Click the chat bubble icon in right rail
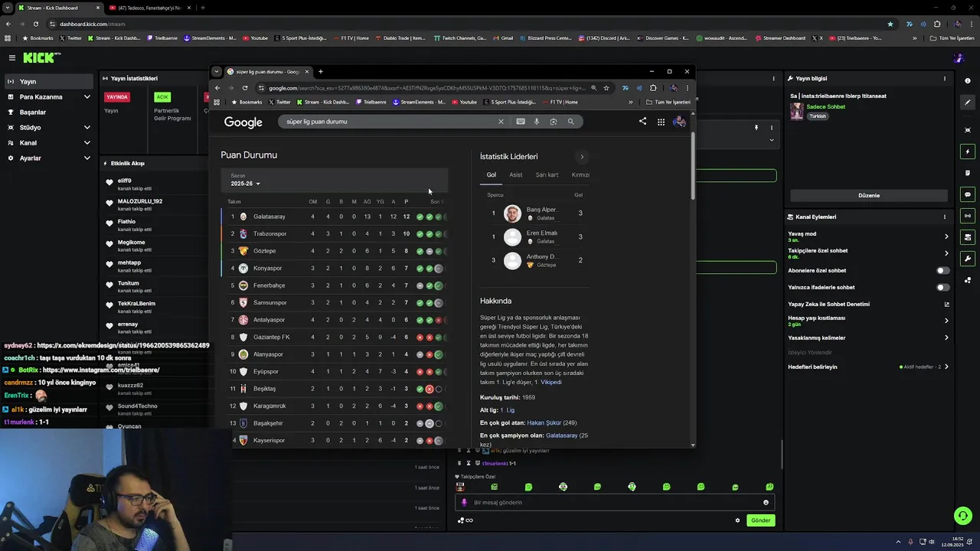Image resolution: width=980 pixels, height=551 pixels. click(x=968, y=194)
